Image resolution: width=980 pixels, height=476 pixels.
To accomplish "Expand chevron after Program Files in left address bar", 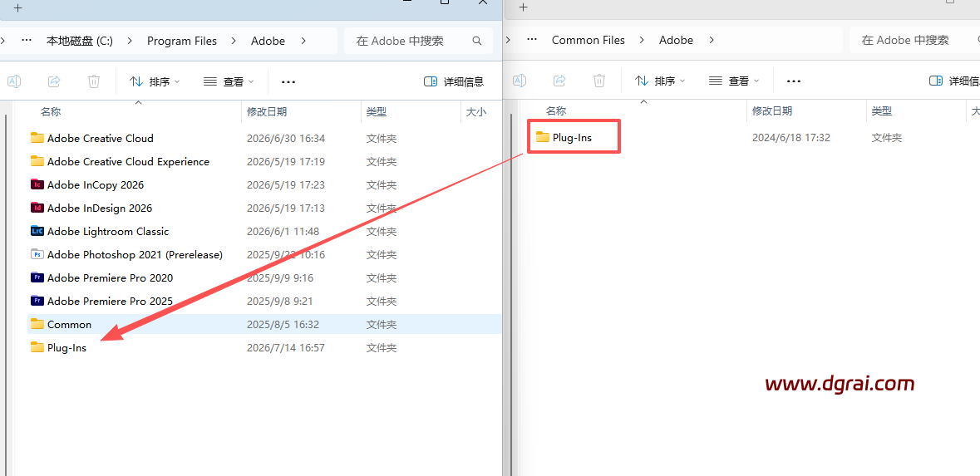I will [x=234, y=41].
